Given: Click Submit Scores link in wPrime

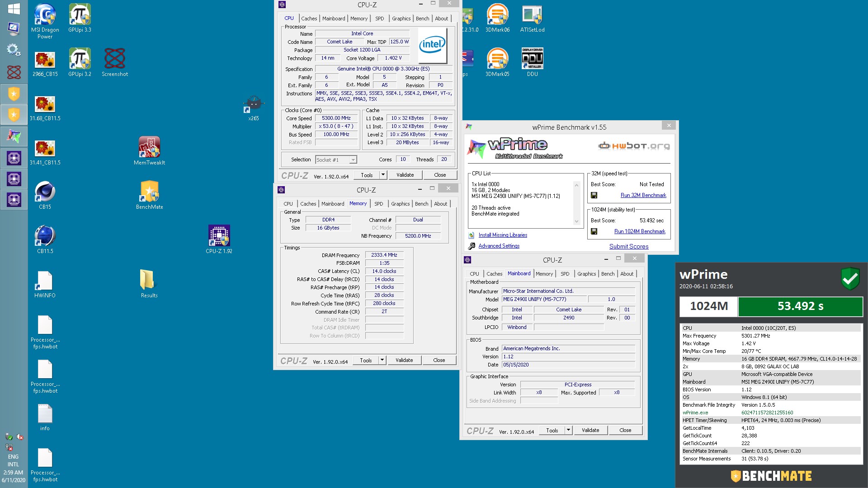Looking at the screenshot, I should pos(629,246).
